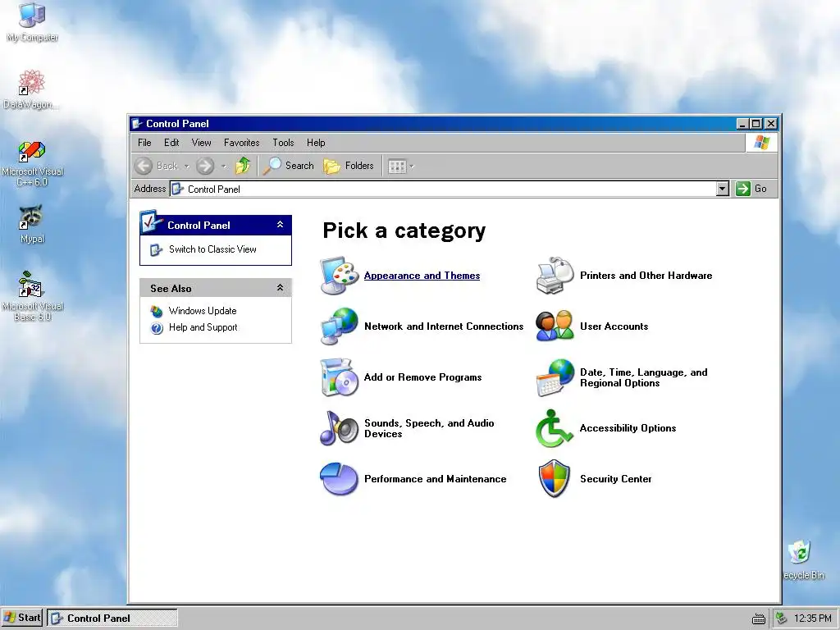The image size is (840, 630).
Task: Click the Switch to Classic View icon
Action: (157, 249)
